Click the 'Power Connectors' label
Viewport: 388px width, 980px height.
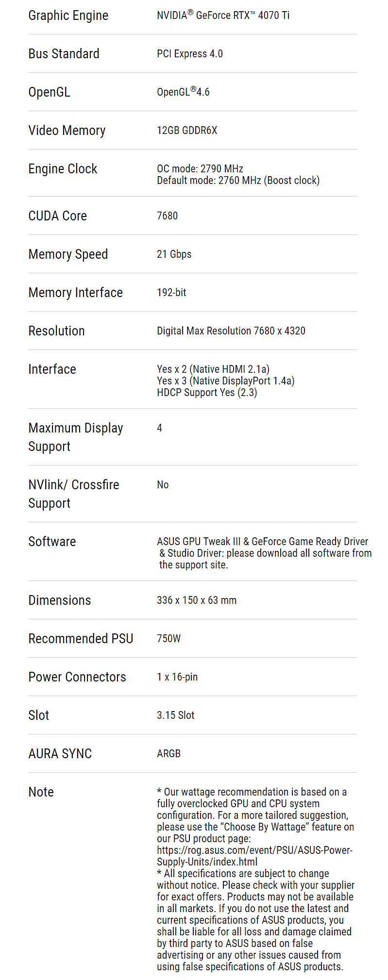tap(77, 677)
